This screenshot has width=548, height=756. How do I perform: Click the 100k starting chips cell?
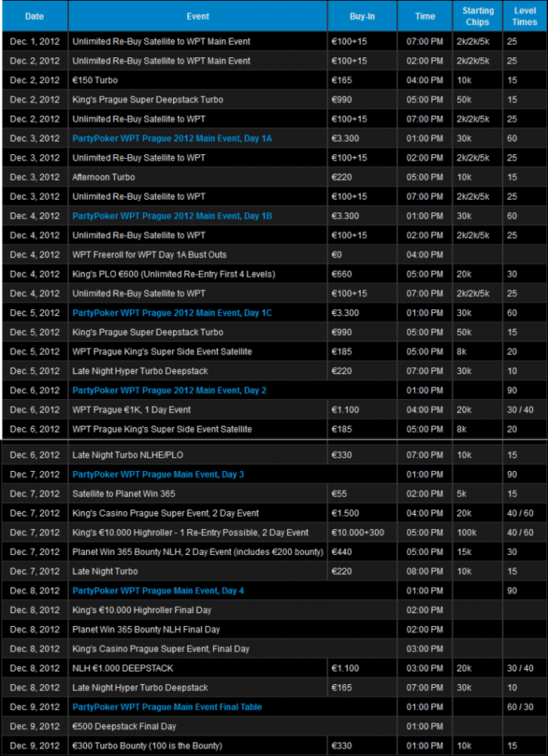pyautogui.click(x=478, y=533)
